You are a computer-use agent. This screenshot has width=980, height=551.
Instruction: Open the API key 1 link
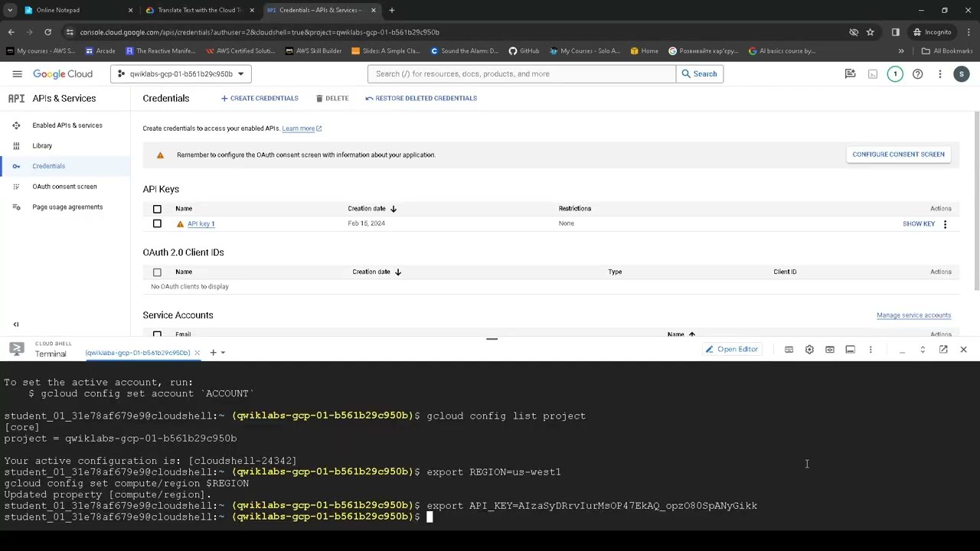(x=201, y=224)
